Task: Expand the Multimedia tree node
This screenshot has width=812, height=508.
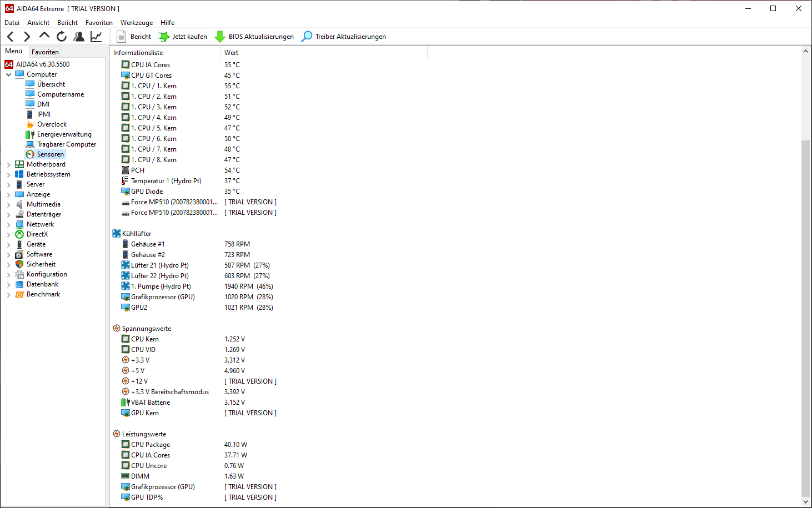Action: pyautogui.click(x=8, y=204)
